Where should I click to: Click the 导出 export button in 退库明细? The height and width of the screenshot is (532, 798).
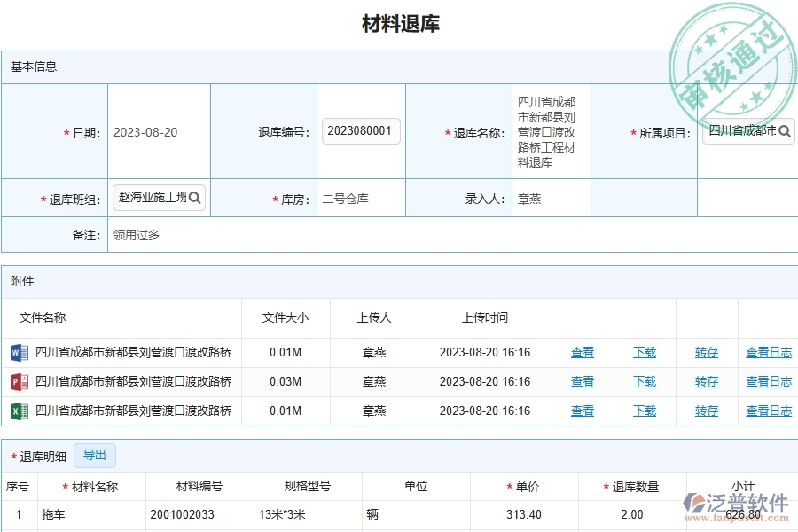[x=95, y=456]
